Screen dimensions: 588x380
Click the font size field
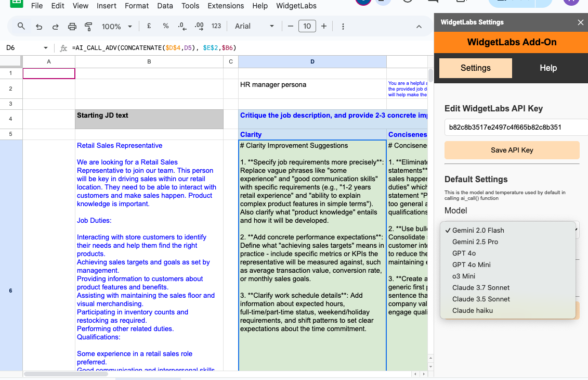point(307,26)
